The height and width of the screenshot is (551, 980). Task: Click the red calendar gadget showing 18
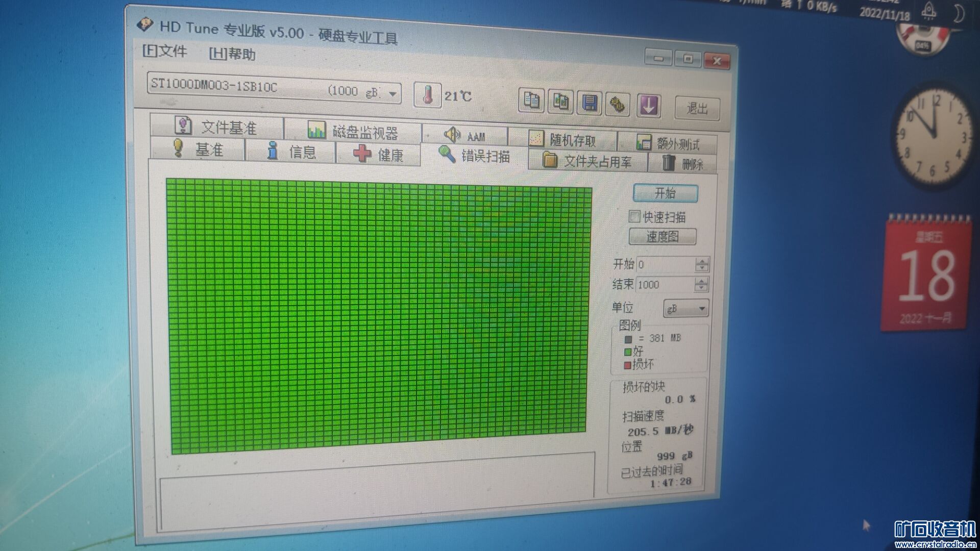click(x=926, y=274)
